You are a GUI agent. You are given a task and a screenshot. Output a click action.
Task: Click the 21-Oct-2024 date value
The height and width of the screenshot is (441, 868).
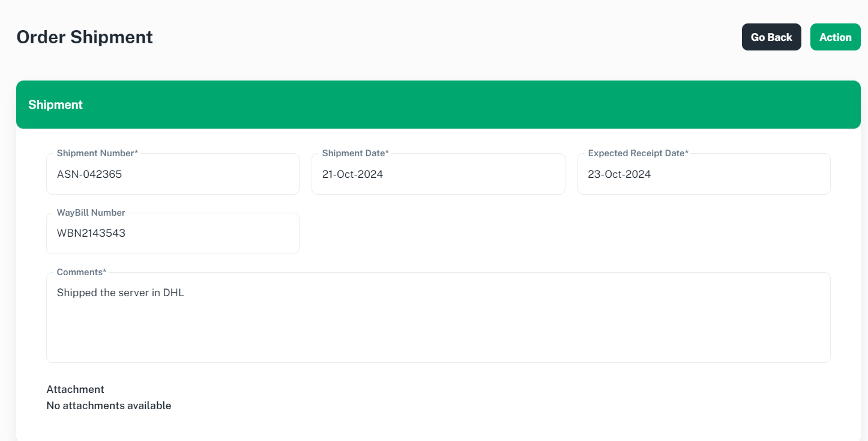pos(352,175)
